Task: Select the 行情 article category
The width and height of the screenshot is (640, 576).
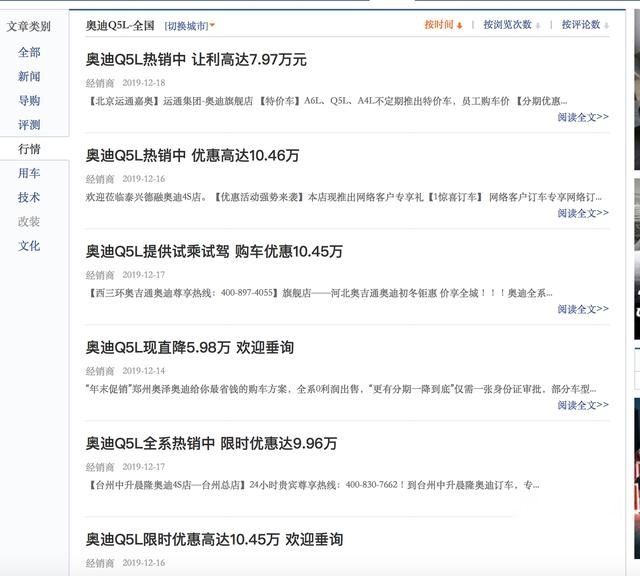Action: pos(29,149)
